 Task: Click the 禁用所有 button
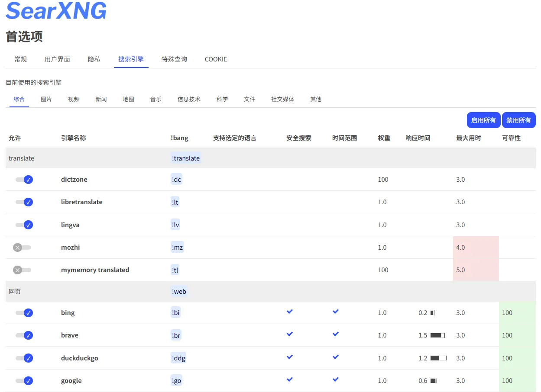pos(519,120)
